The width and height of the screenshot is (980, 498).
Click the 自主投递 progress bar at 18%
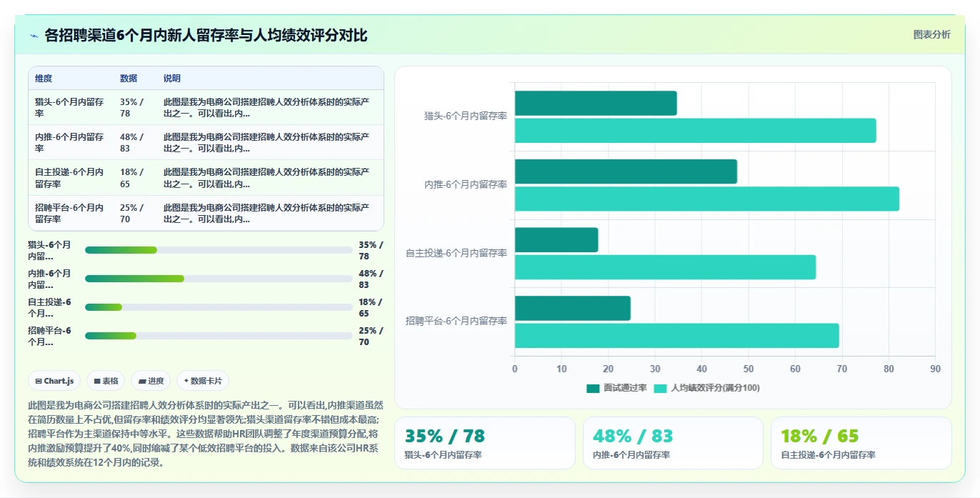pos(219,307)
